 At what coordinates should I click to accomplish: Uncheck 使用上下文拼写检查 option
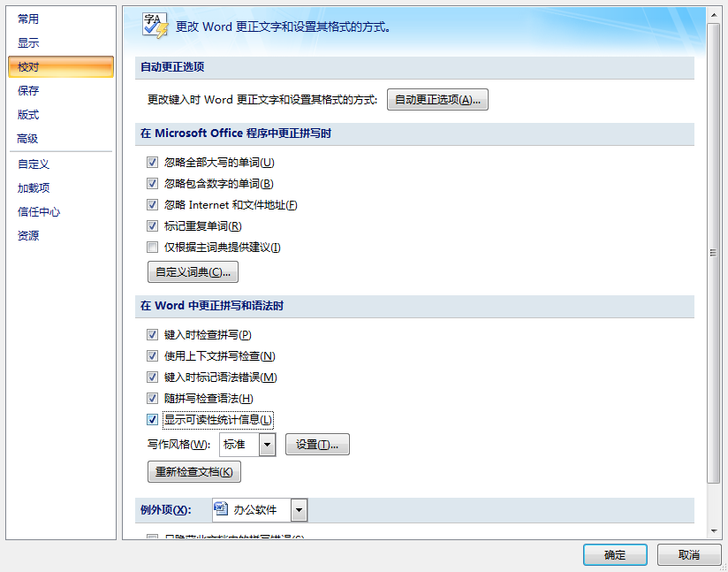point(152,356)
